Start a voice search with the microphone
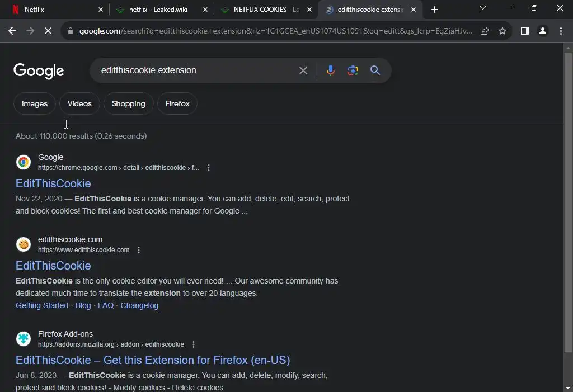 click(330, 70)
